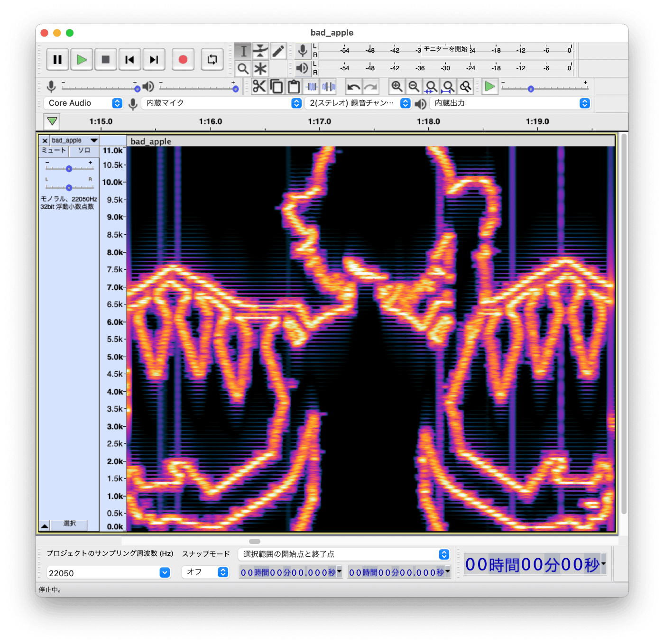Click the 1:17.0 mark on the timeline ruler
This screenshot has height=644, width=664.
tap(319, 121)
